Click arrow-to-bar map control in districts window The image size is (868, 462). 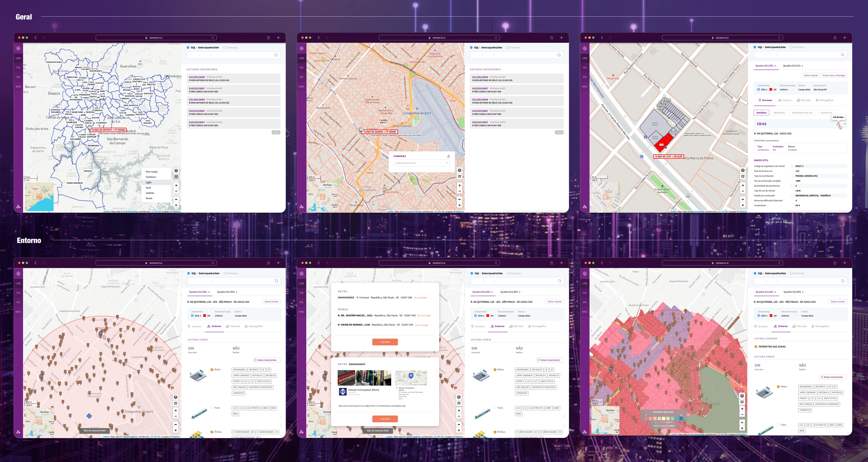click(176, 199)
